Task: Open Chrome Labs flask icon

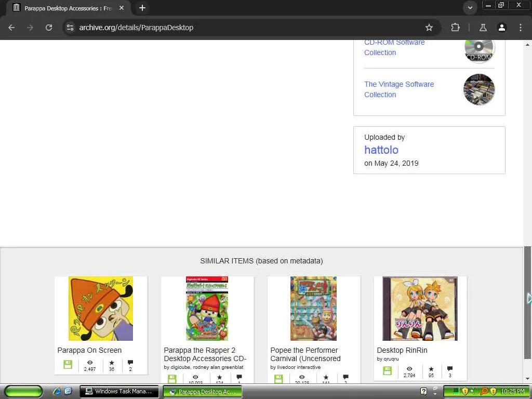Action: (x=483, y=28)
